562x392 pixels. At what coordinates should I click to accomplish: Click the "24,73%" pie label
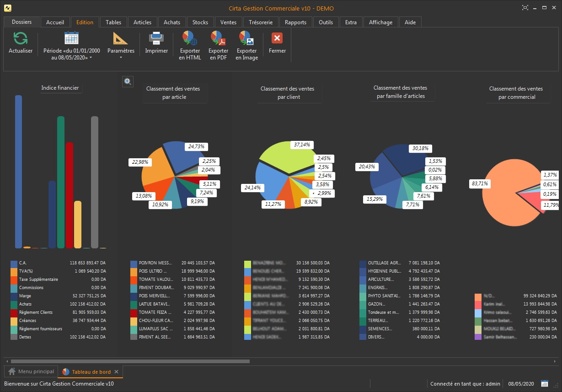point(197,147)
